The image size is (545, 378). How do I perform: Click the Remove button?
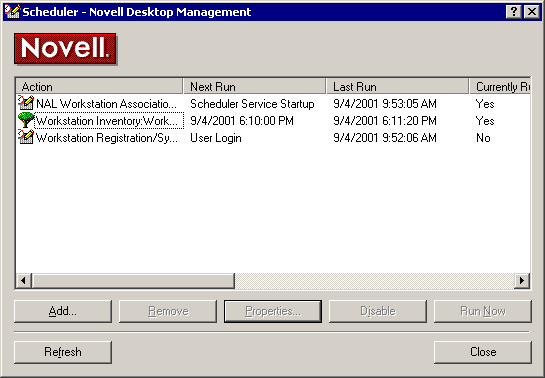pyautogui.click(x=168, y=311)
